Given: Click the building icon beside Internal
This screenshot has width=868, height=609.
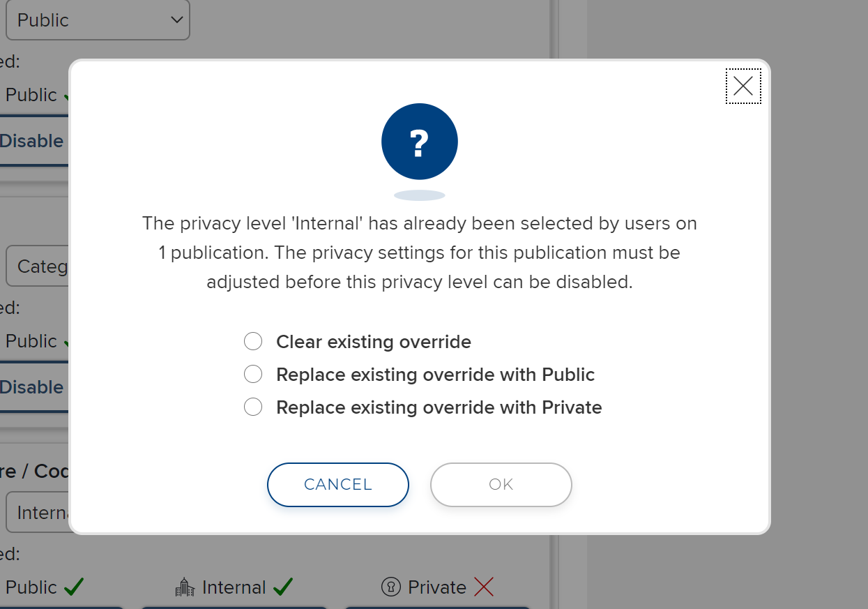Looking at the screenshot, I should 185,587.
